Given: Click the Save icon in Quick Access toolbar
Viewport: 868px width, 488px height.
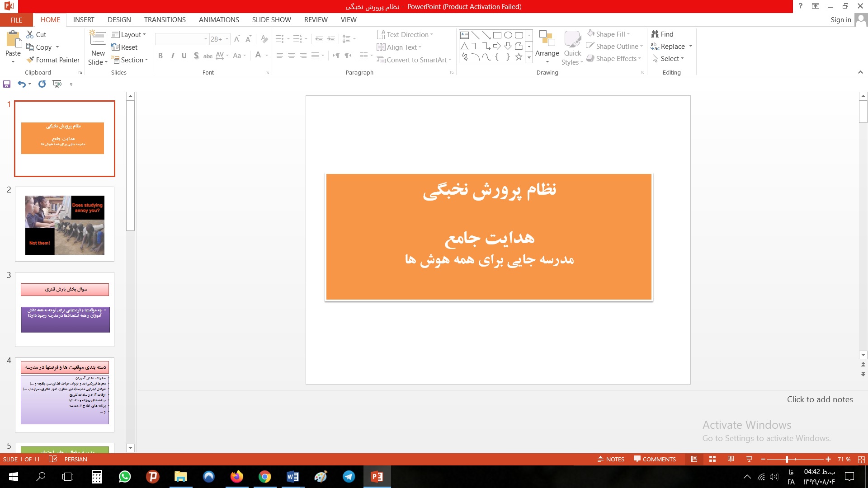Looking at the screenshot, I should point(6,84).
